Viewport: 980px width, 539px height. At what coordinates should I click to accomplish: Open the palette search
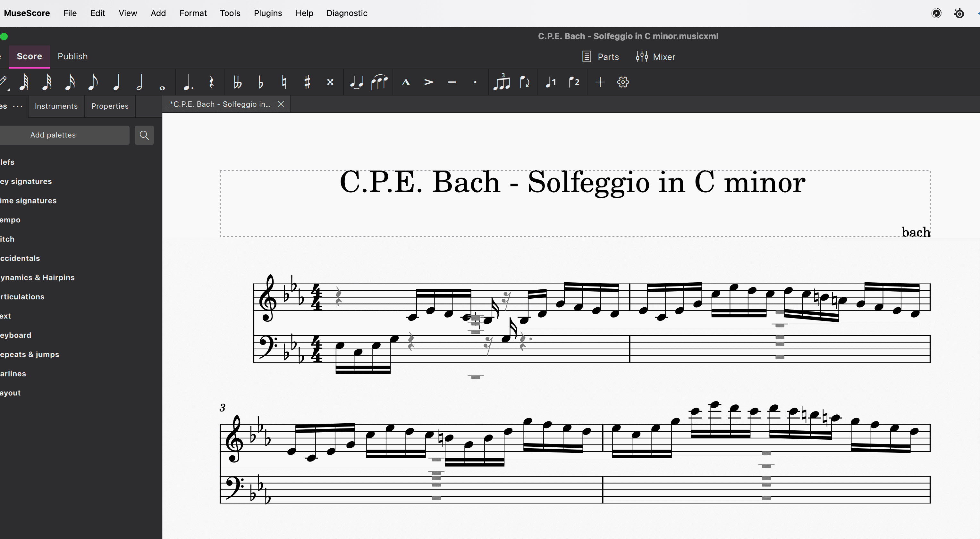tap(144, 135)
